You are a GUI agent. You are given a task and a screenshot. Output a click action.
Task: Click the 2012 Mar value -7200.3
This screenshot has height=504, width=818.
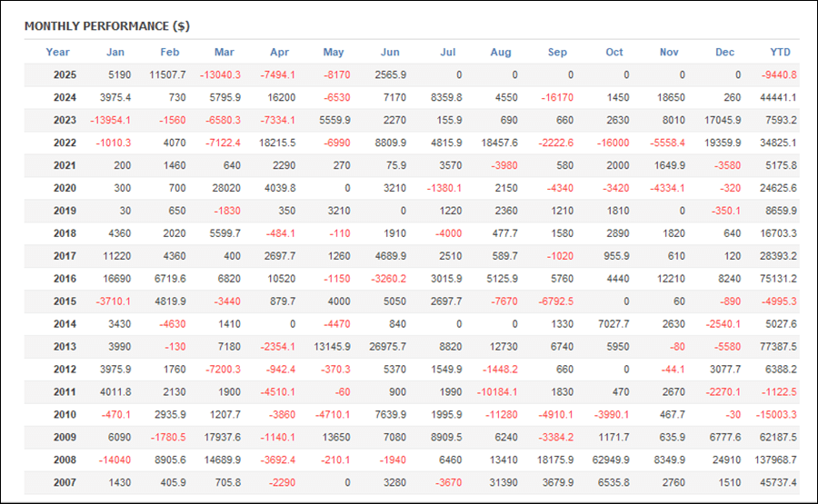tap(223, 370)
